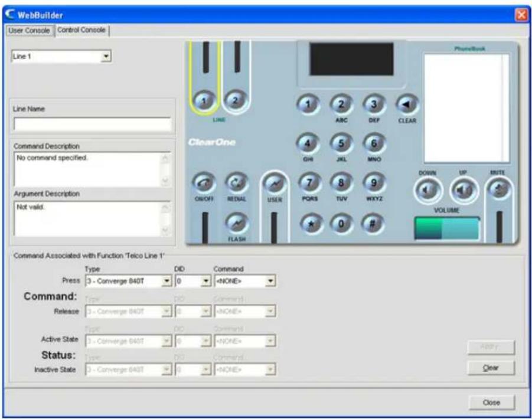Open the Release DID dropdown
This screenshot has height=419, width=532.
coord(205,311)
